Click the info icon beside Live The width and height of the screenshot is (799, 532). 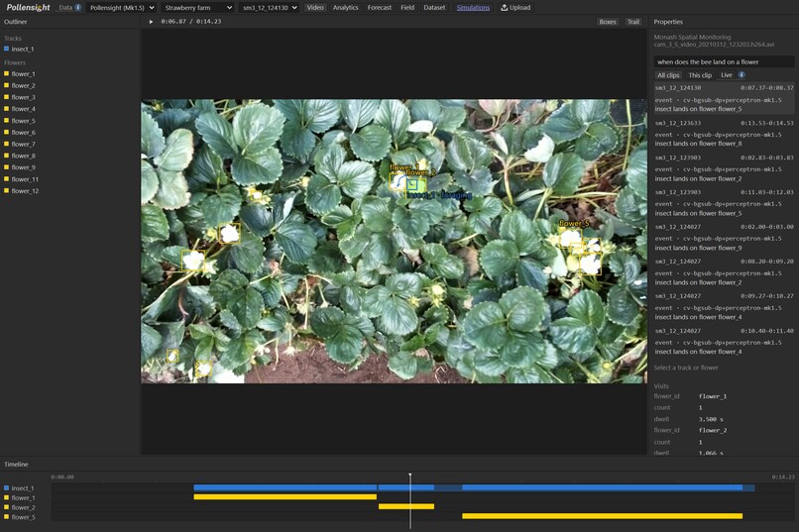click(742, 75)
